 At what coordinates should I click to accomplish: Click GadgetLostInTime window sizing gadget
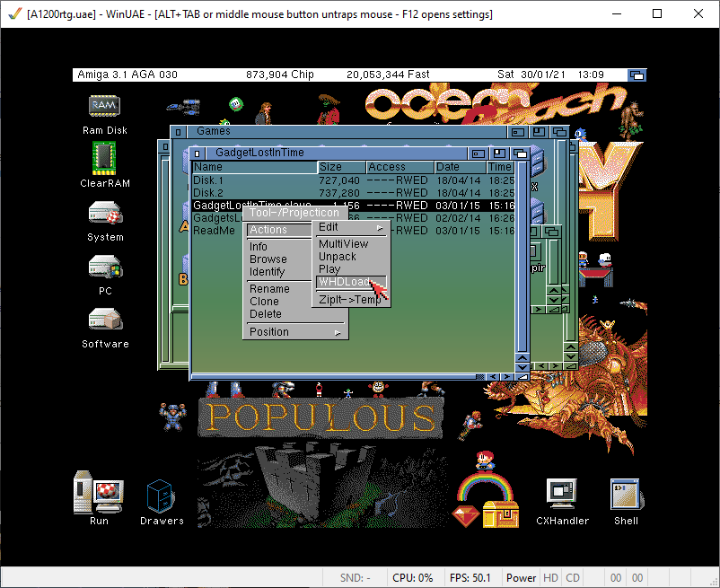pyautogui.click(x=522, y=377)
